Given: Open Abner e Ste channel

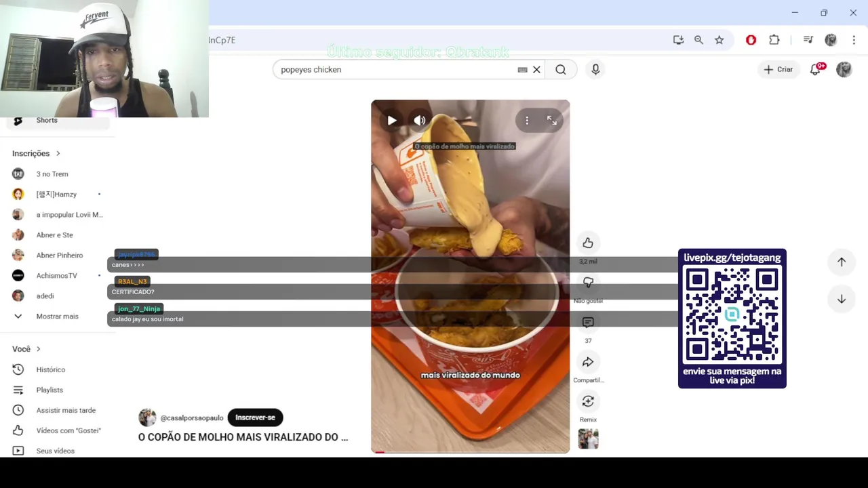Looking at the screenshot, I should pyautogui.click(x=58, y=235).
